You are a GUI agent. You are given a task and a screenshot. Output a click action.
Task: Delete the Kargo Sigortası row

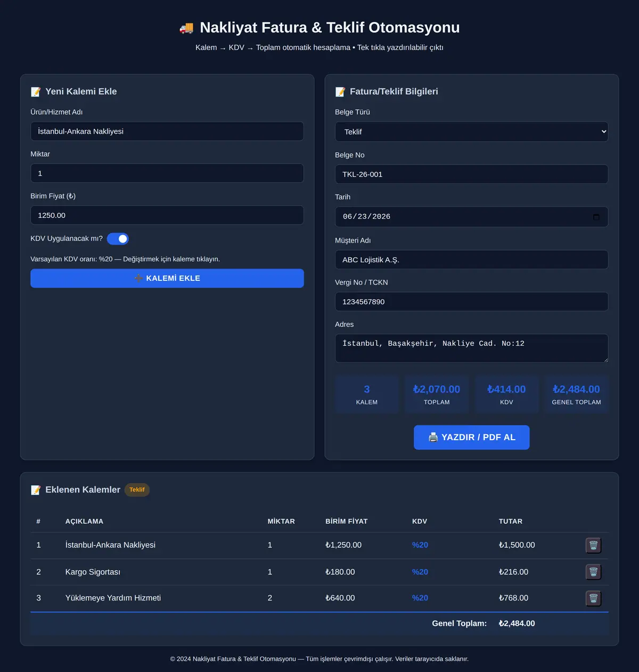593,572
